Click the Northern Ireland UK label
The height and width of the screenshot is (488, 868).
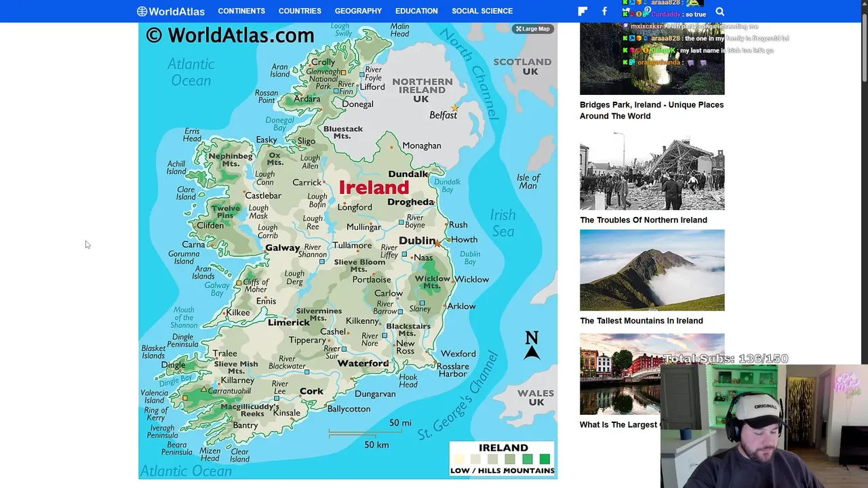point(422,90)
